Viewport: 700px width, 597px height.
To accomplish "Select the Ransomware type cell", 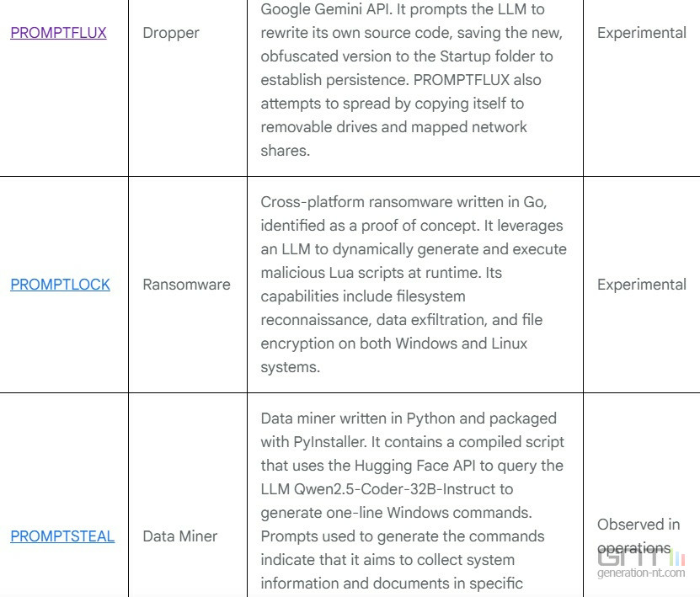I will click(186, 285).
